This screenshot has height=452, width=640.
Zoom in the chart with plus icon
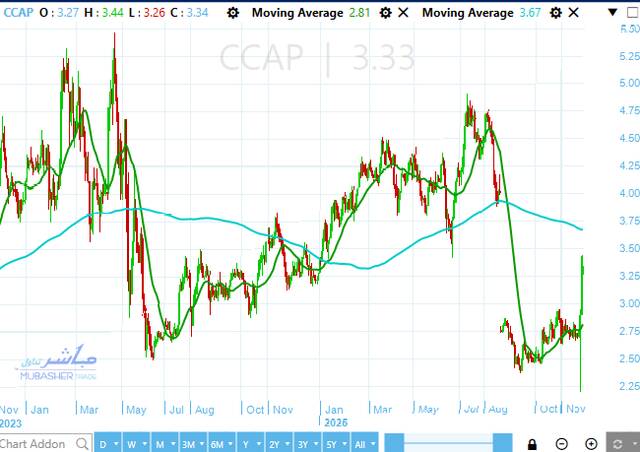591,443
